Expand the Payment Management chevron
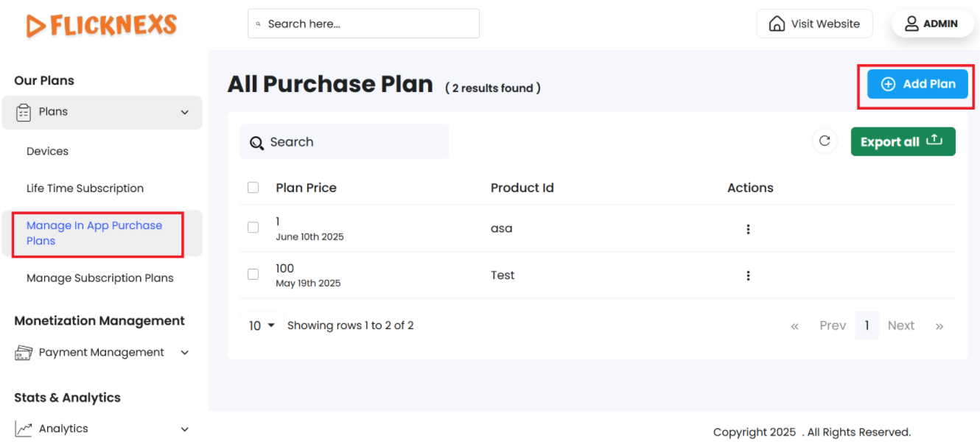 click(x=184, y=353)
